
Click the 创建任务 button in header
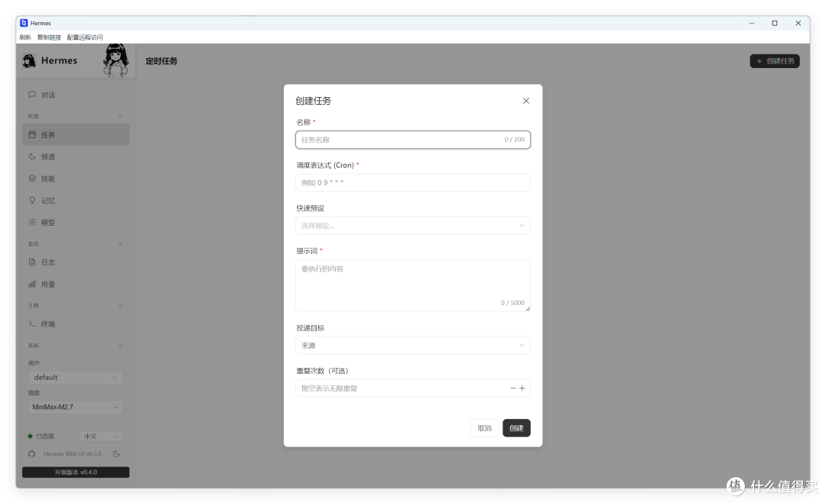775,61
